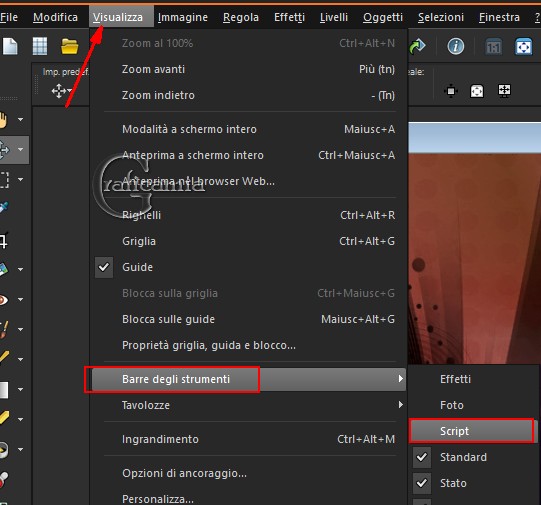Open the Oggetti menu
The image size is (541, 505).
tap(383, 17)
